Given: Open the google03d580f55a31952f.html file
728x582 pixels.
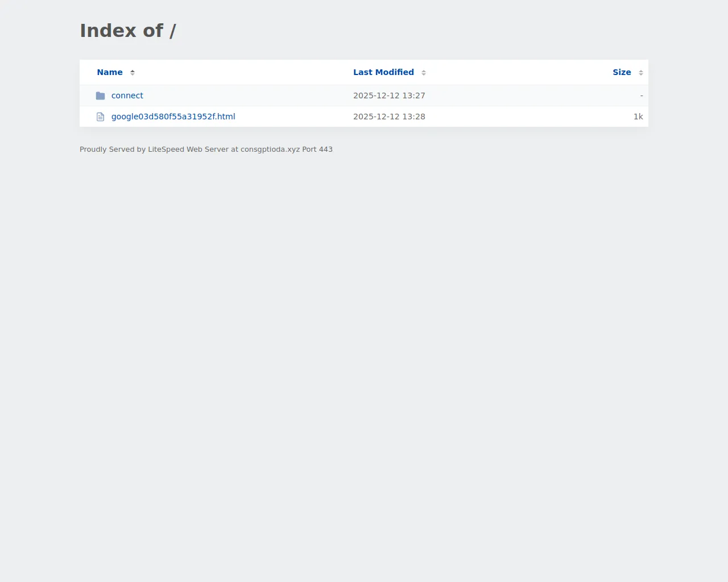Looking at the screenshot, I should pyautogui.click(x=173, y=117).
